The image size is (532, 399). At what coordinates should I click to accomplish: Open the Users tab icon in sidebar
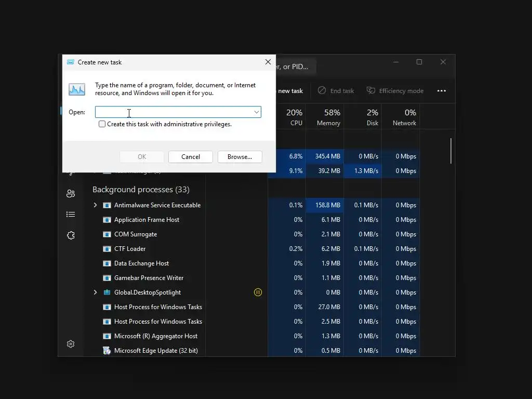pos(71,193)
